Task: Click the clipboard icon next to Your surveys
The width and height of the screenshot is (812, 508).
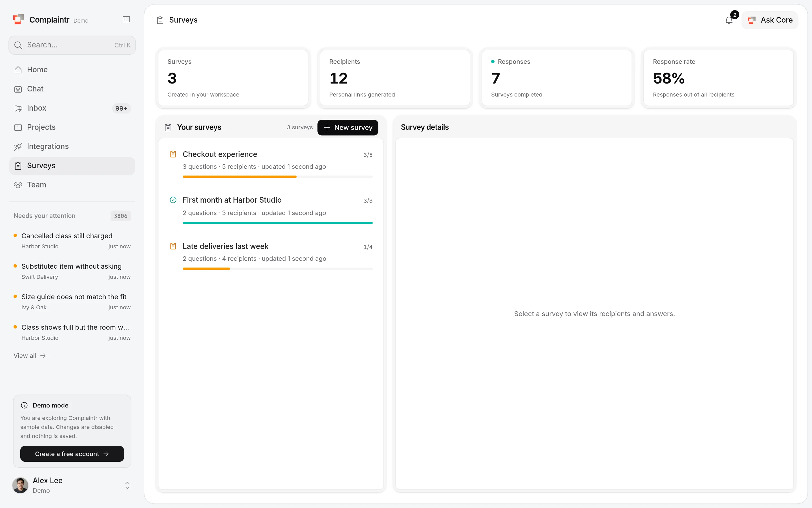Action: tap(168, 127)
